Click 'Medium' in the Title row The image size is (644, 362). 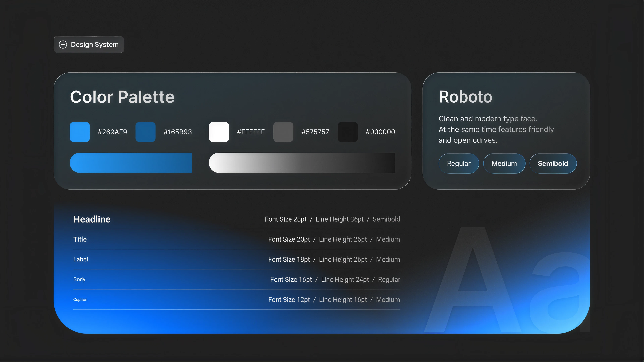[x=388, y=239]
